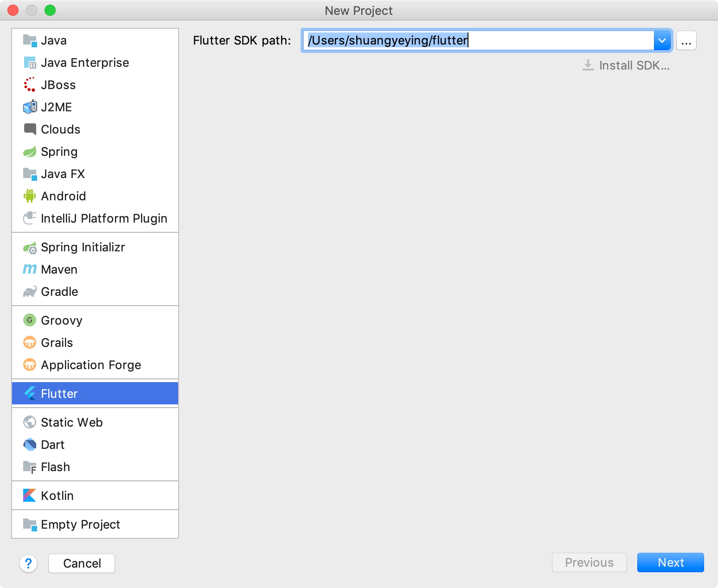The width and height of the screenshot is (718, 588).
Task: Choose IntelliJ Platform Plugin label
Action: (x=104, y=219)
